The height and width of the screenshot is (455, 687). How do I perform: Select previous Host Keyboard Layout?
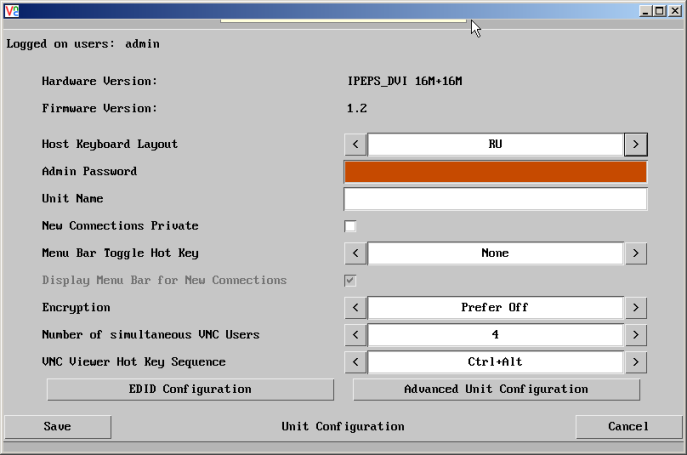click(355, 144)
